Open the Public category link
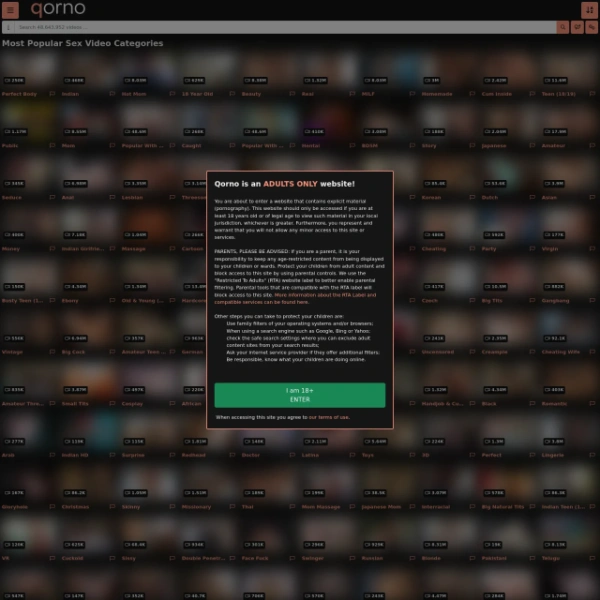600x600 pixels. tap(10, 145)
